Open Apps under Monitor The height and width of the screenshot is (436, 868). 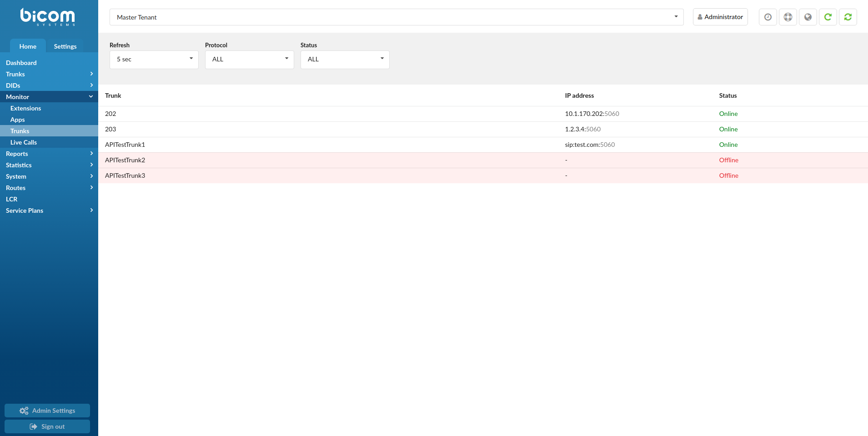coord(49,120)
